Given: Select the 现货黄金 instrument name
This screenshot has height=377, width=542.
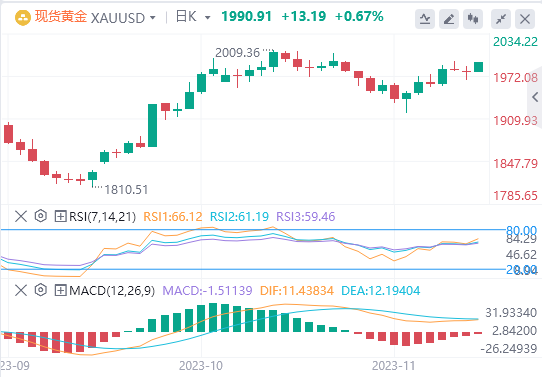Looking at the screenshot, I should pos(61,17).
